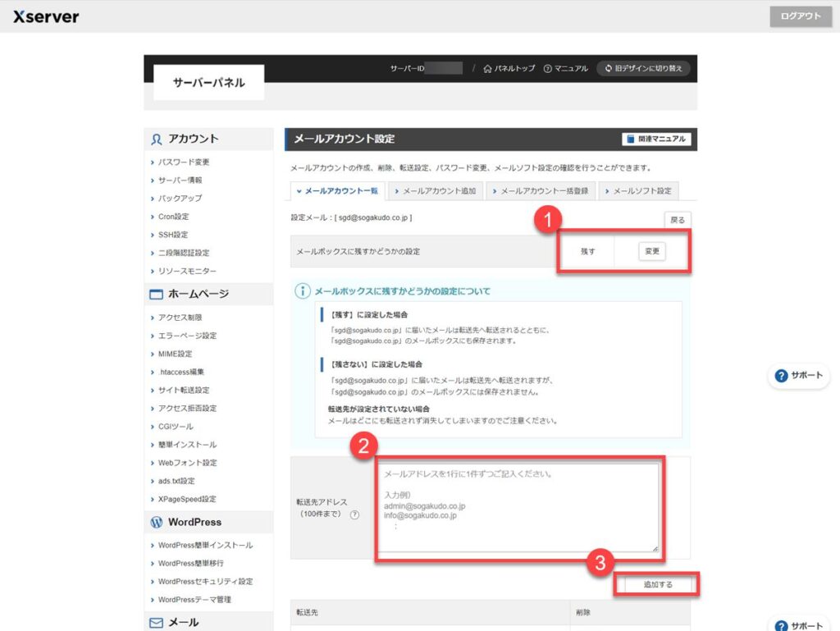The image size is (840, 631).
Task: Open XPageSpeed設定 in the sidebar
Action: point(187,499)
